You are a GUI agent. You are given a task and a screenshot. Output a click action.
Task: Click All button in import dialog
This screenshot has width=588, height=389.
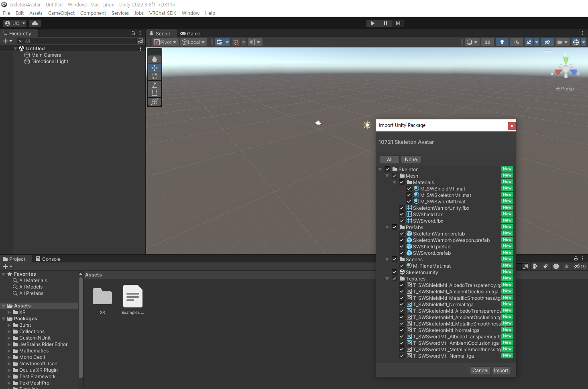pos(390,160)
